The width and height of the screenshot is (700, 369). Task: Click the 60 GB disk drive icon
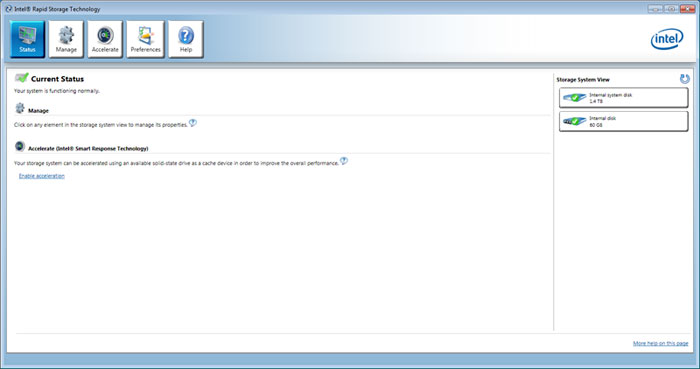[x=574, y=121]
